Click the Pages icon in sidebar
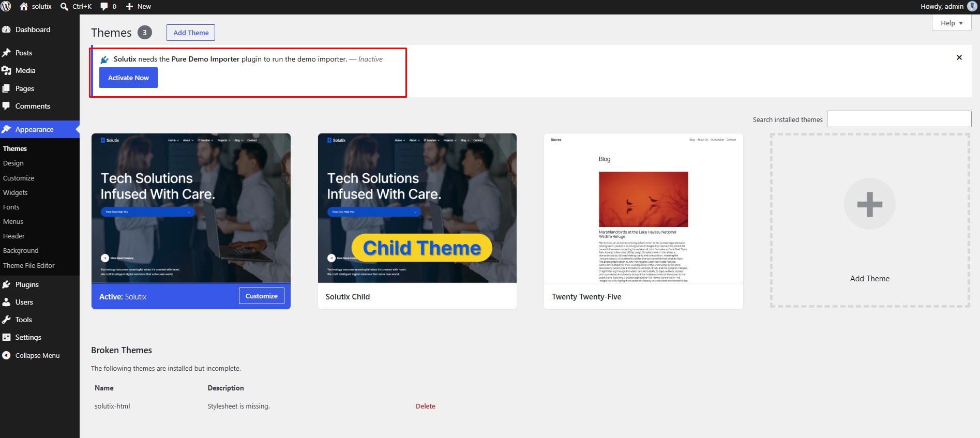The width and height of the screenshot is (980, 438). click(x=6, y=88)
